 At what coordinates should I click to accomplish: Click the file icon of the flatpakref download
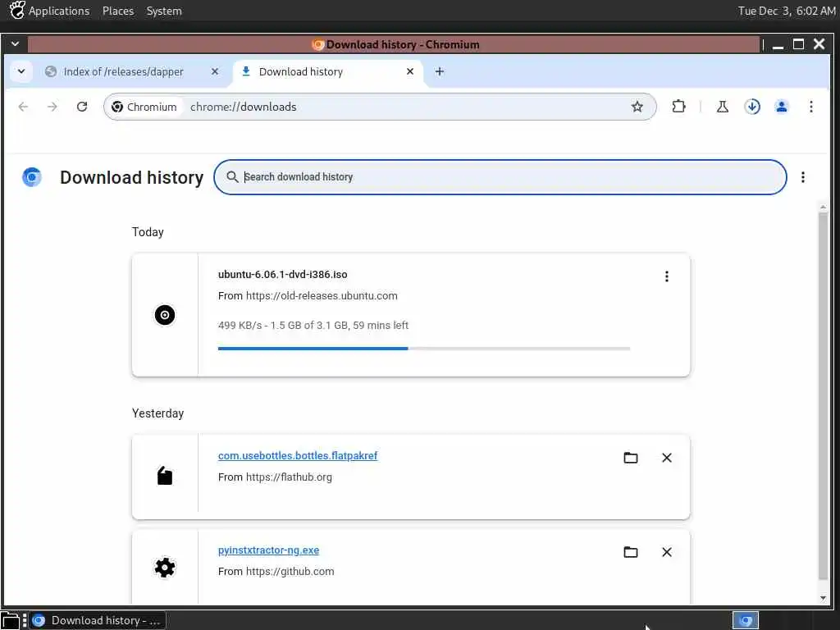pos(164,476)
